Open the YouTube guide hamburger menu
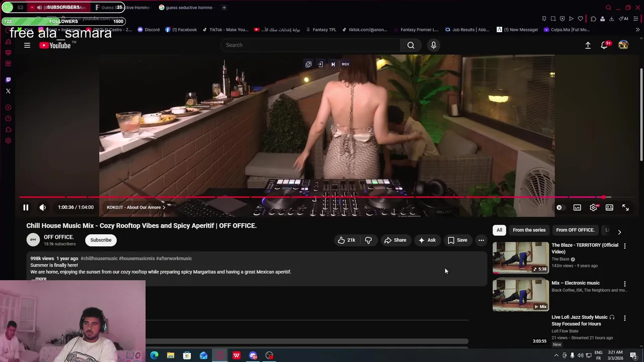 click(x=27, y=45)
